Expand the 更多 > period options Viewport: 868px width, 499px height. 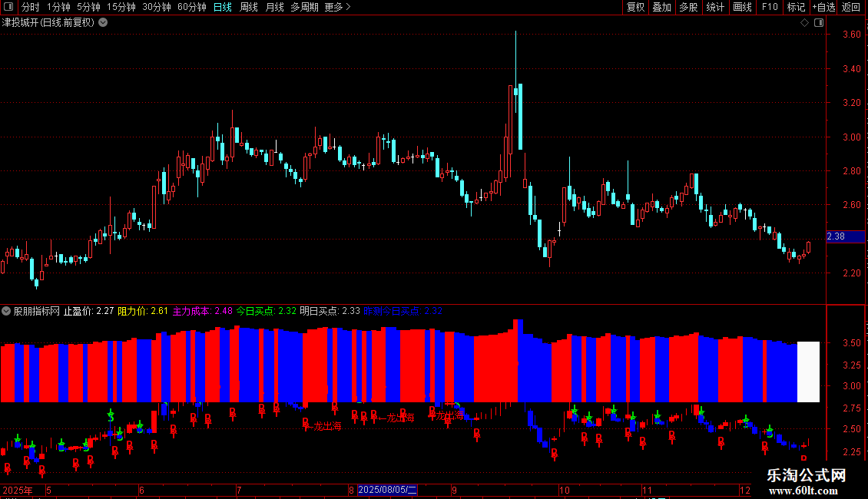click(337, 7)
